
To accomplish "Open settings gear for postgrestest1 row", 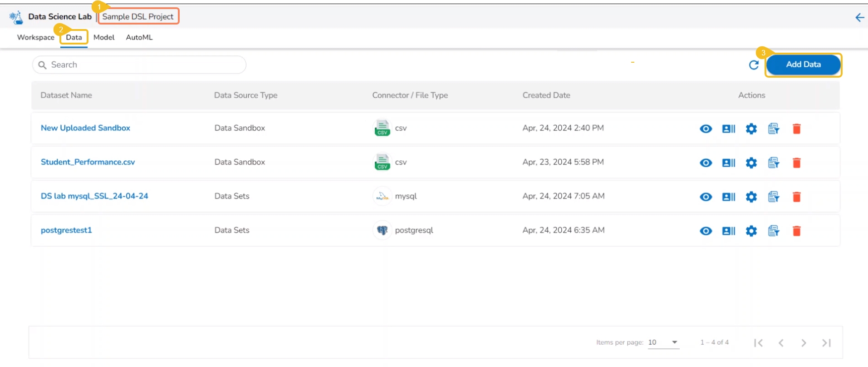I will [751, 231].
